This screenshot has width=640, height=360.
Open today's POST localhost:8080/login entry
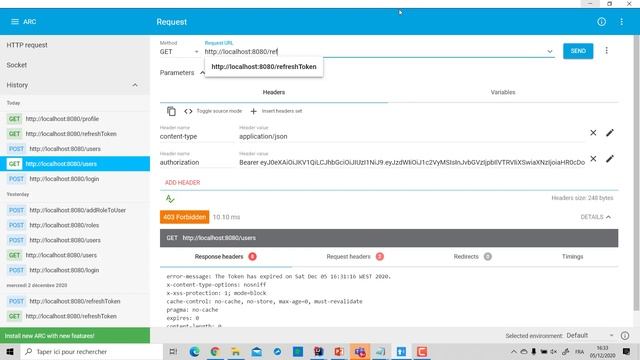point(75,179)
